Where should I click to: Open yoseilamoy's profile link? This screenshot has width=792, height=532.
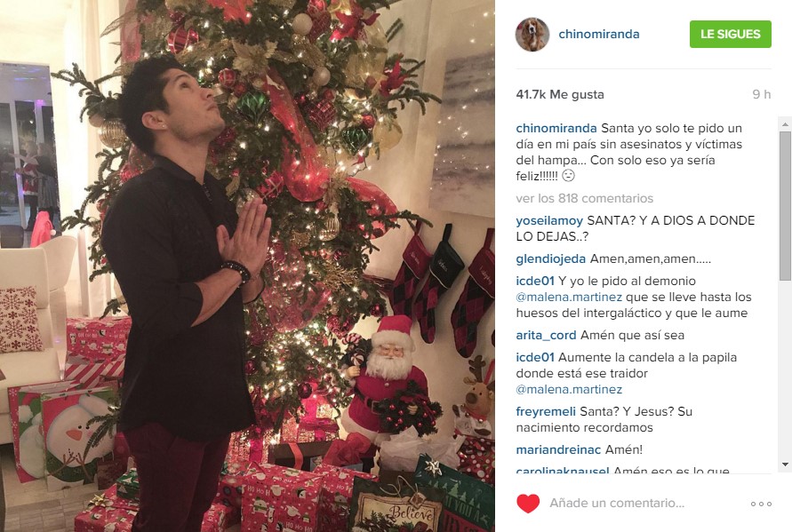pos(549,220)
